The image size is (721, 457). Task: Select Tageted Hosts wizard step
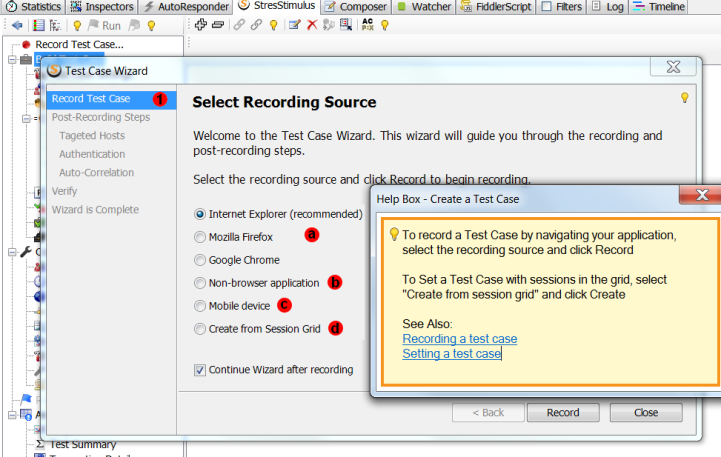click(x=92, y=136)
